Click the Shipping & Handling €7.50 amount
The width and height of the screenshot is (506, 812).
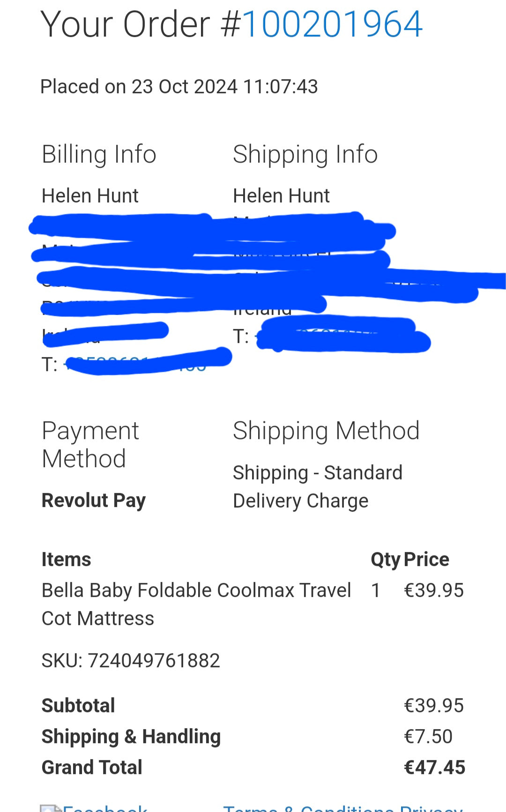(x=428, y=737)
